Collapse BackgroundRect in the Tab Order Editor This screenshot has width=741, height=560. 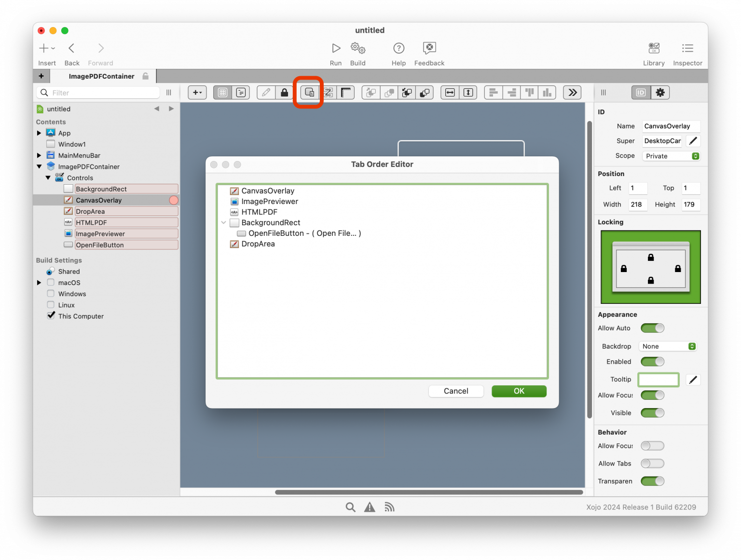[223, 222]
